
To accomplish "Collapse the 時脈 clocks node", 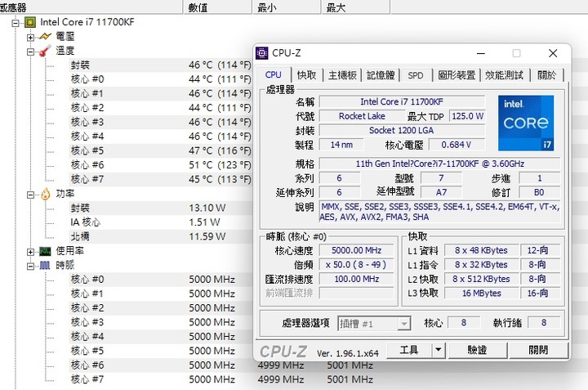I will [x=30, y=266].
